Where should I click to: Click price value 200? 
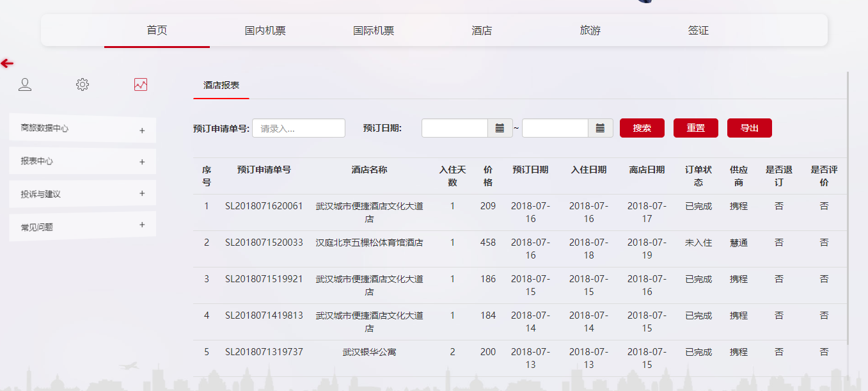click(488, 352)
